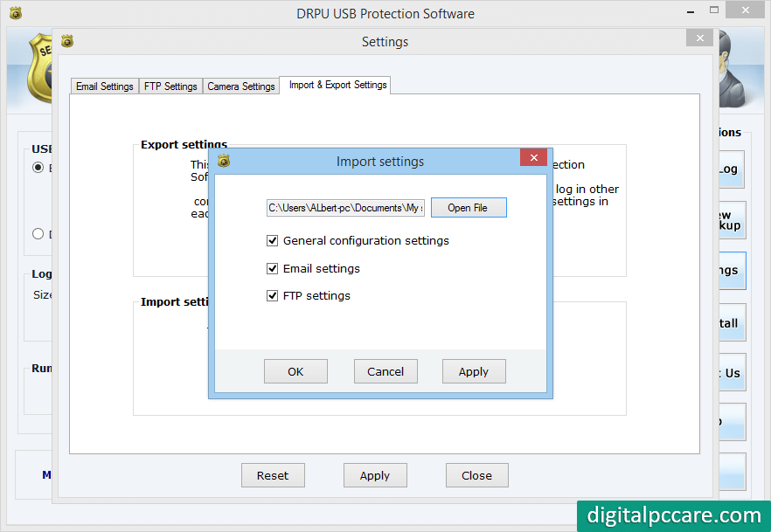Click the Import settings group label behind dialog

(x=175, y=301)
